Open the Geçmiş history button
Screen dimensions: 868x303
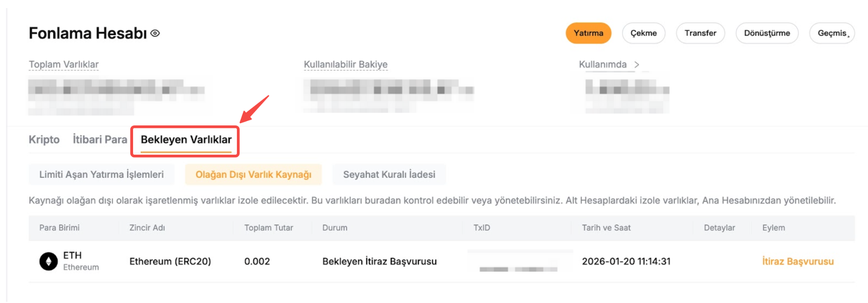[832, 33]
